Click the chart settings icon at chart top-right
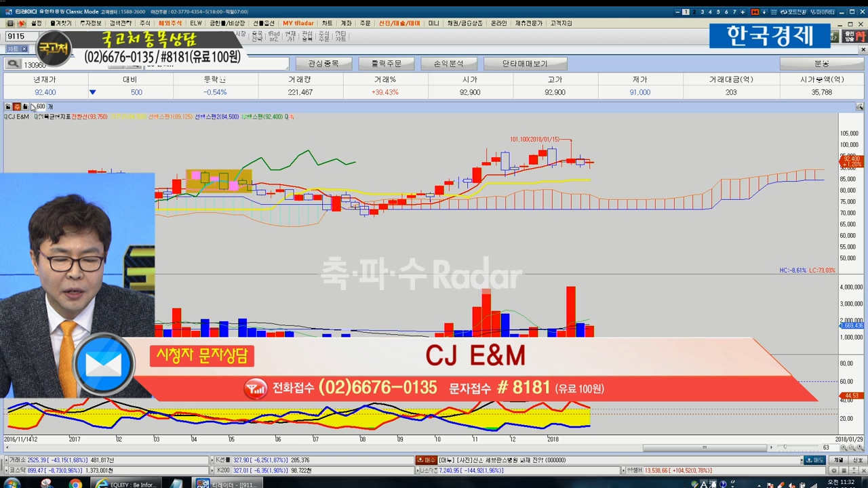The width and height of the screenshot is (868, 488). (x=859, y=107)
